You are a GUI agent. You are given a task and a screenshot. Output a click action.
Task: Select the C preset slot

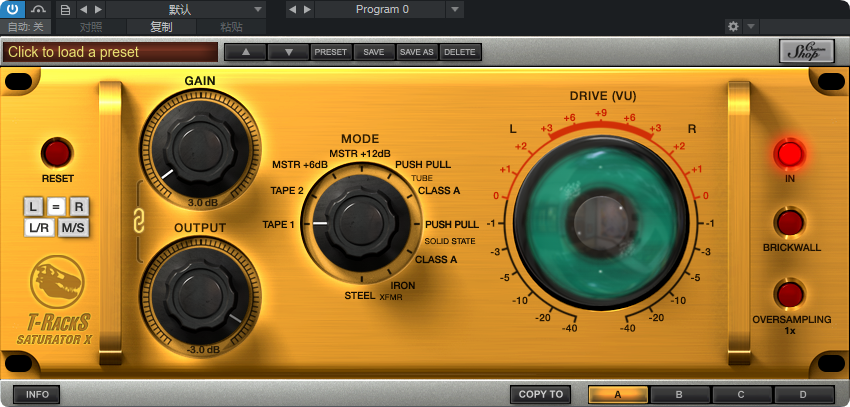tap(742, 395)
